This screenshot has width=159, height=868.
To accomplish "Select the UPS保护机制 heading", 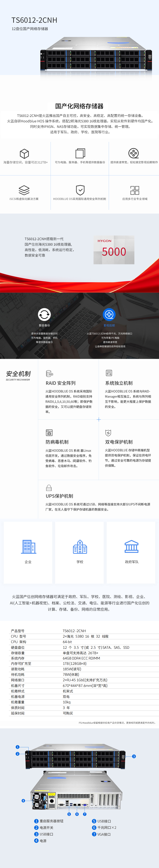I will [59, 496].
